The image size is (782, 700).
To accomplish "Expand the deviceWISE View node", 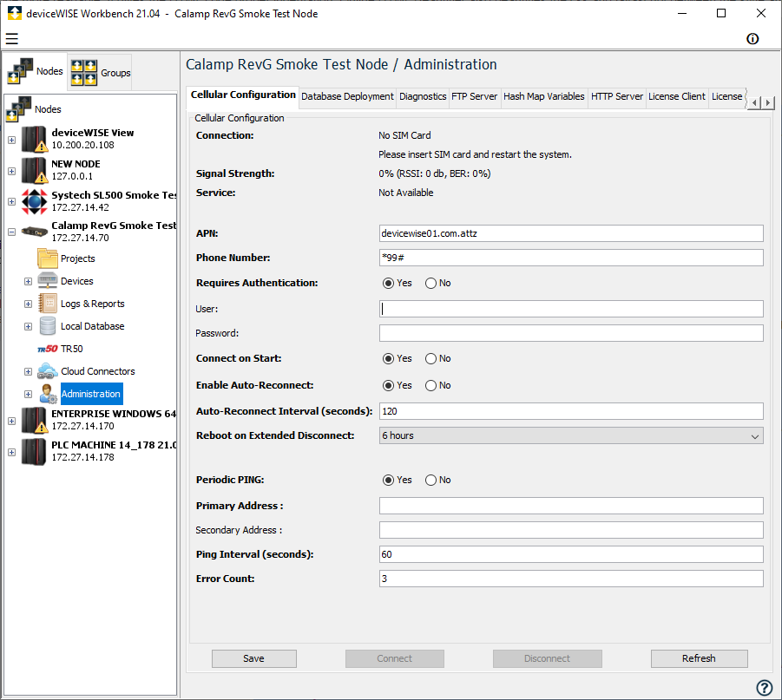I will (11, 141).
